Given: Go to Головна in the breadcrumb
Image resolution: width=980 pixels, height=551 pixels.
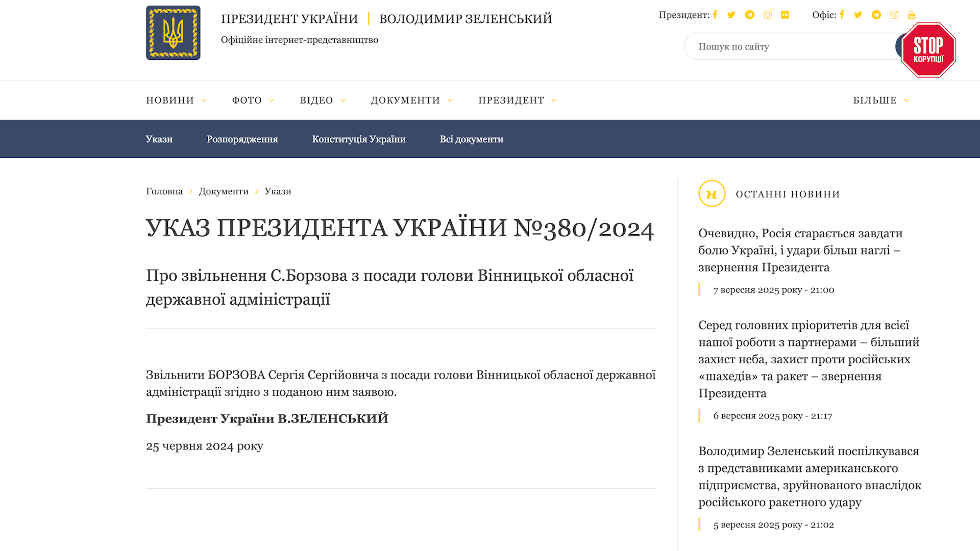Looking at the screenshot, I should tap(164, 191).
